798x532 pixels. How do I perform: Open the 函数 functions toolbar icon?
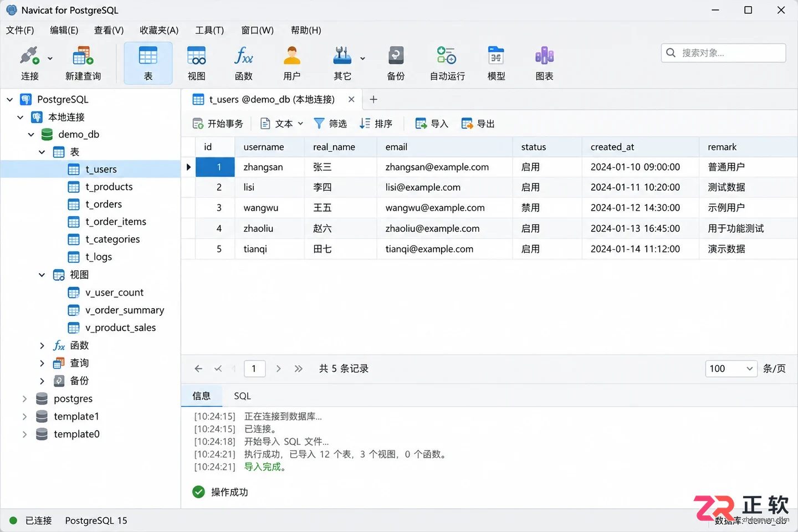pos(243,63)
